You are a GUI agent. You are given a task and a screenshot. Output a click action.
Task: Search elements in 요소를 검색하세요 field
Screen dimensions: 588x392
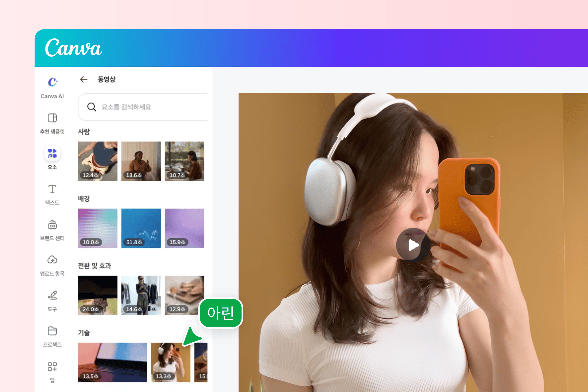pyautogui.click(x=143, y=107)
